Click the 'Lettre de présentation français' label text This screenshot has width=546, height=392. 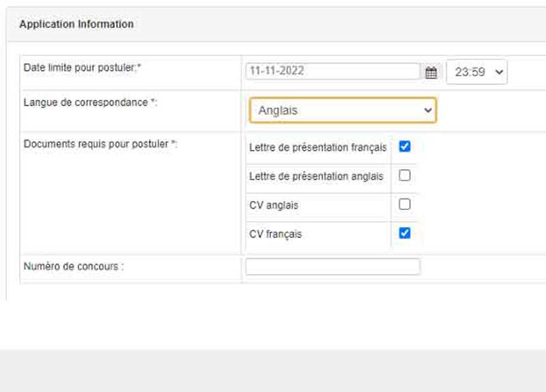[x=318, y=147]
